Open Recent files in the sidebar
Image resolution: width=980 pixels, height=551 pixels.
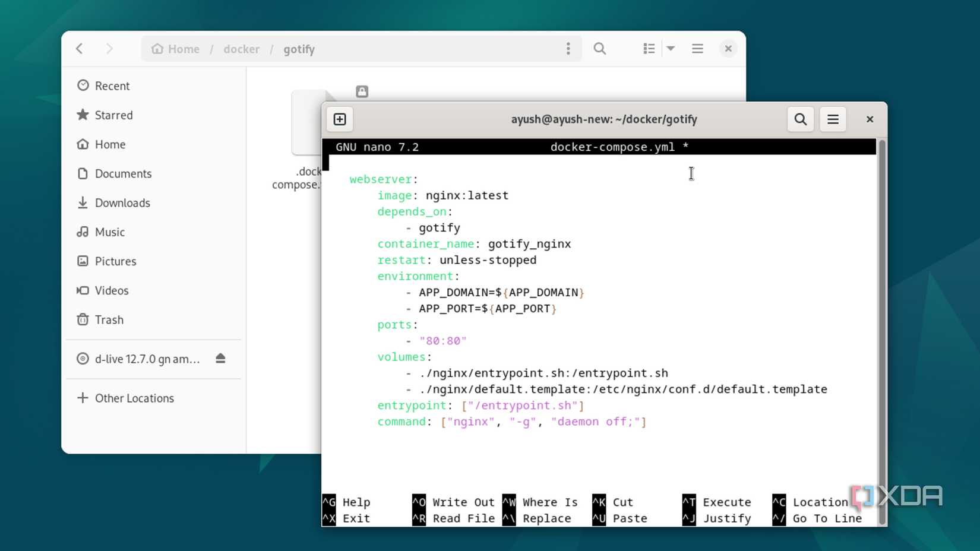112,85
